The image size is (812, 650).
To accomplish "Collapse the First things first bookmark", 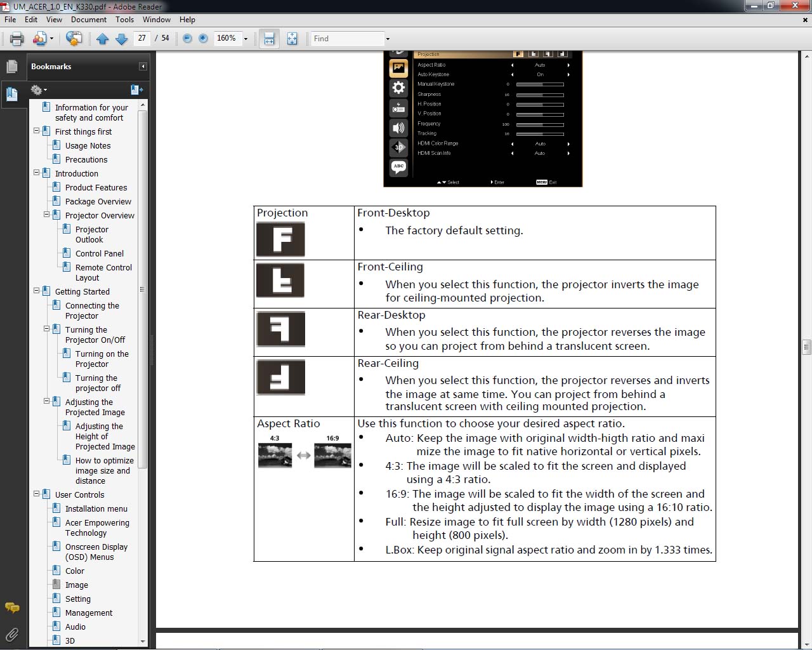I will pyautogui.click(x=36, y=131).
